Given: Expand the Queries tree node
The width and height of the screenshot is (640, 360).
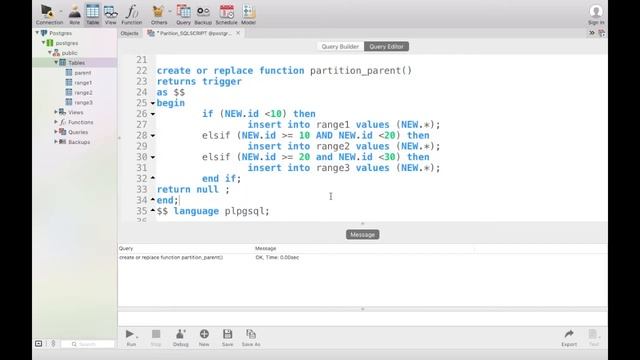Looking at the screenshot, I should pos(56,131).
